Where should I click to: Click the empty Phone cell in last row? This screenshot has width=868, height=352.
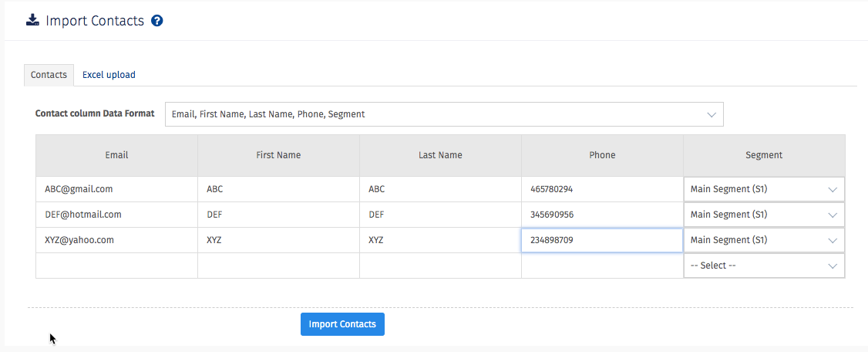coord(602,266)
